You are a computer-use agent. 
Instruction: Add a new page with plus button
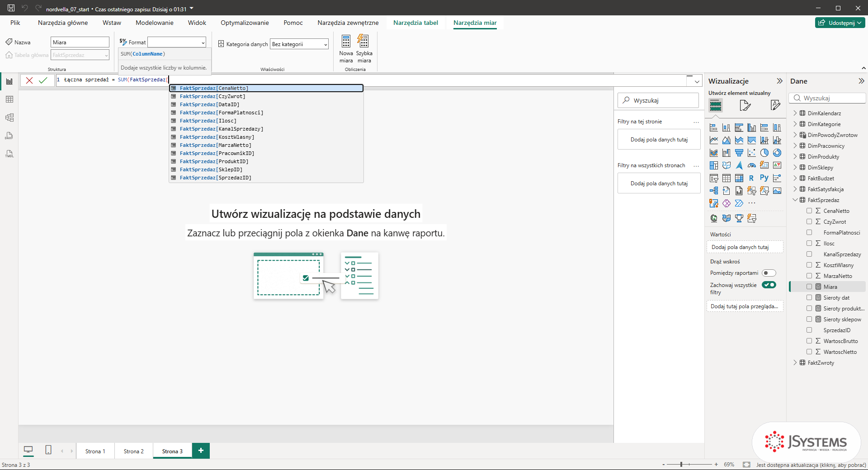[x=201, y=451]
